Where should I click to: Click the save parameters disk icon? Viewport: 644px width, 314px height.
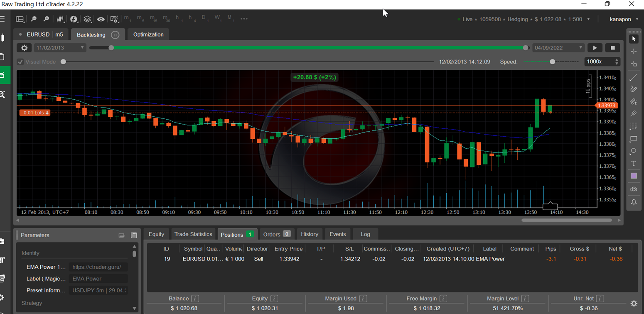(134, 235)
